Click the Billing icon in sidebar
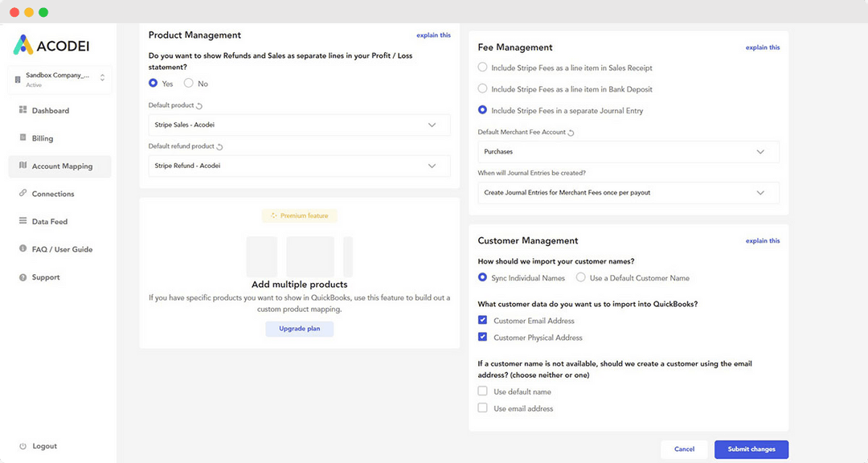Screen dimensions: 868x463 click(23, 138)
